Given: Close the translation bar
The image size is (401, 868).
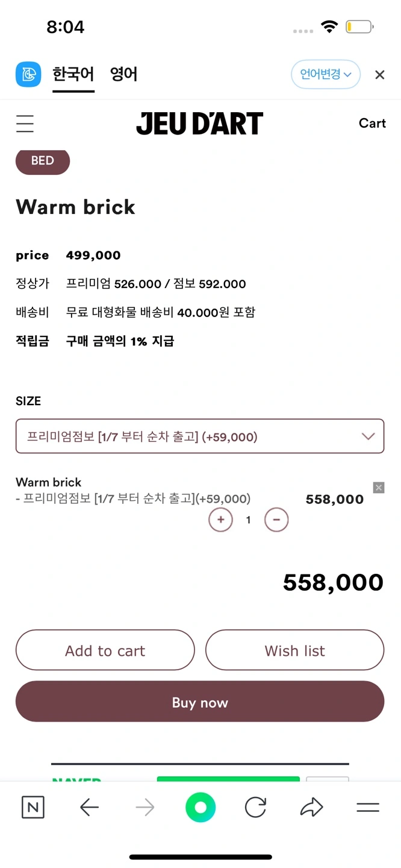Looking at the screenshot, I should point(379,75).
